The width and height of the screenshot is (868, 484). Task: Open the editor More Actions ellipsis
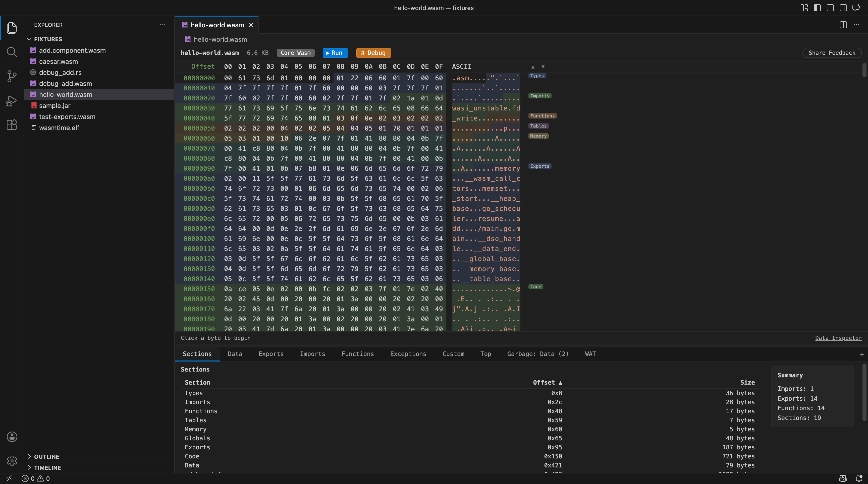click(x=856, y=25)
